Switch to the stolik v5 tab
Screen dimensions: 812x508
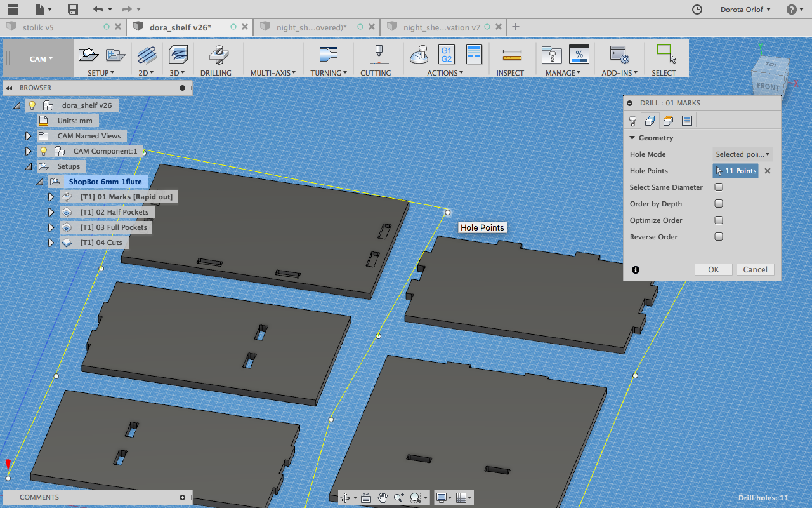pos(38,27)
